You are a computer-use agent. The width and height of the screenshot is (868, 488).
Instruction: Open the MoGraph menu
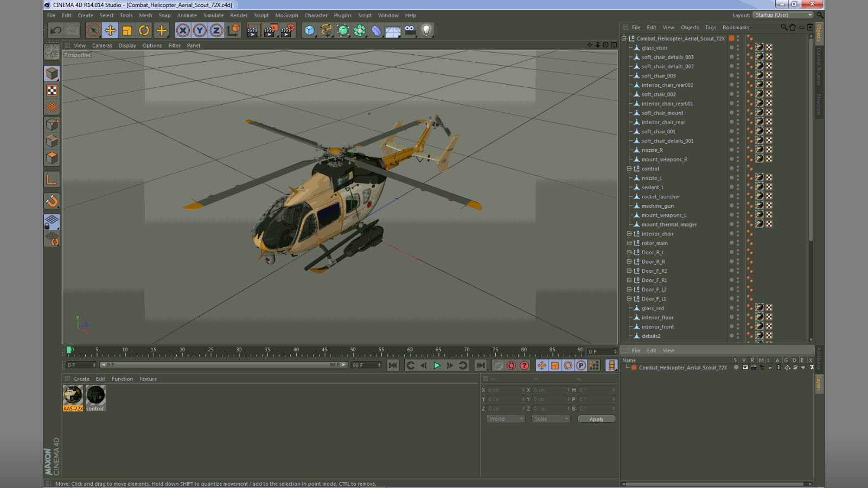[x=286, y=15]
